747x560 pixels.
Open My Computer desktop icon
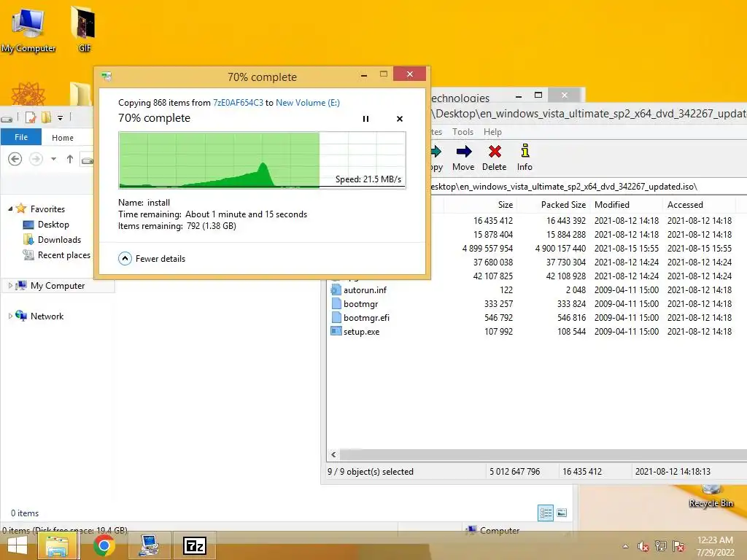(x=28, y=30)
